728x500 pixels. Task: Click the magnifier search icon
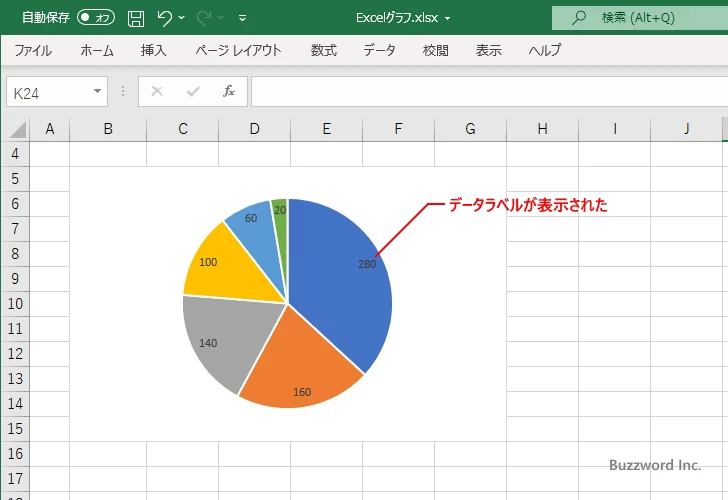(x=578, y=18)
